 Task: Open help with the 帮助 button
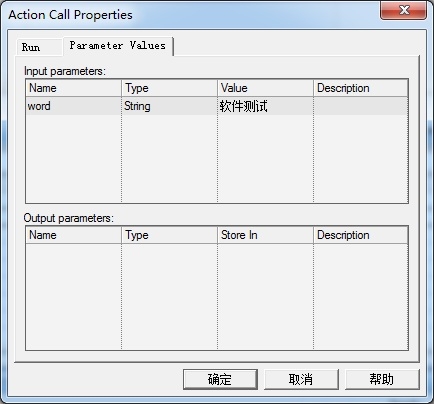pos(382,379)
